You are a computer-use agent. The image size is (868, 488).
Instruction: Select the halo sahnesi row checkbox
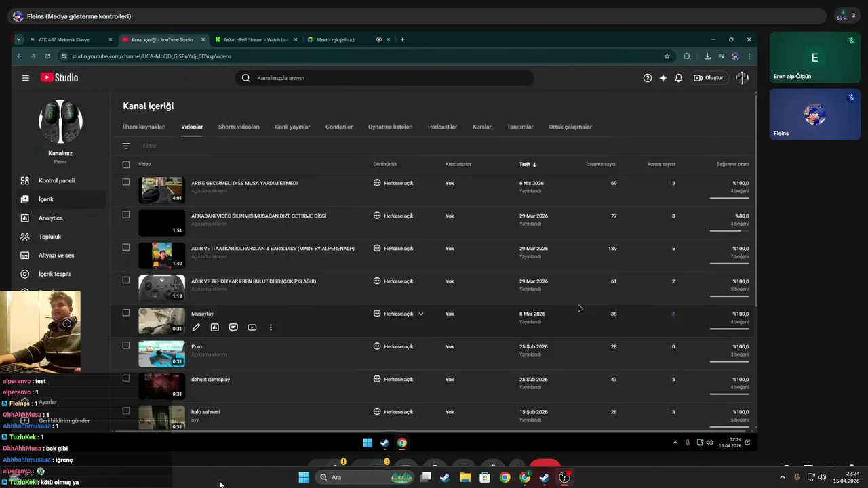point(126,411)
